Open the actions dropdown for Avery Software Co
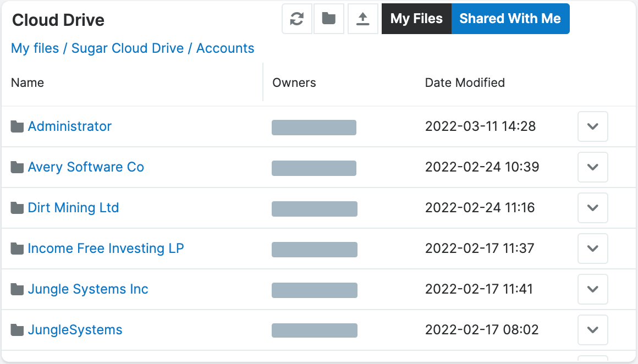638x364 pixels. click(x=592, y=167)
